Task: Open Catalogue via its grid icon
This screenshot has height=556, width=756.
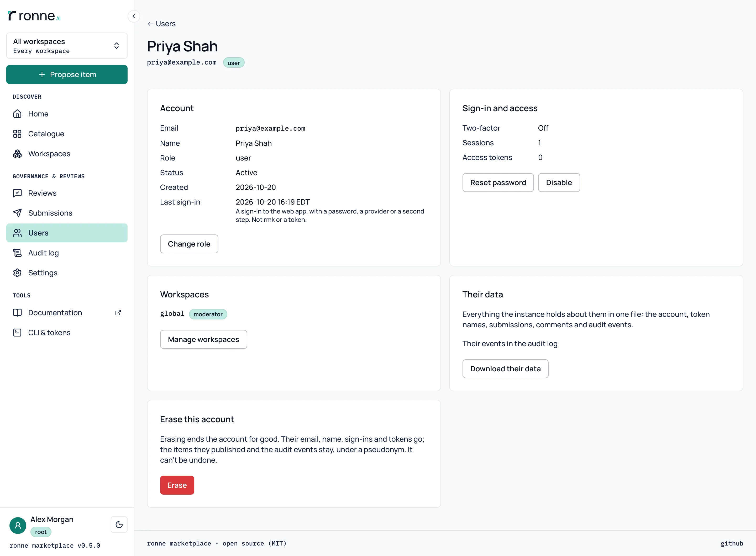Action: coord(17,133)
